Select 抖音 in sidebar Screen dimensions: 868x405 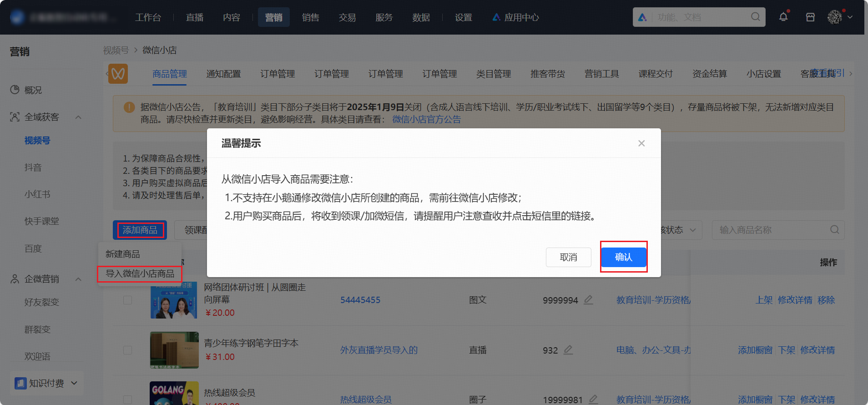(33, 167)
